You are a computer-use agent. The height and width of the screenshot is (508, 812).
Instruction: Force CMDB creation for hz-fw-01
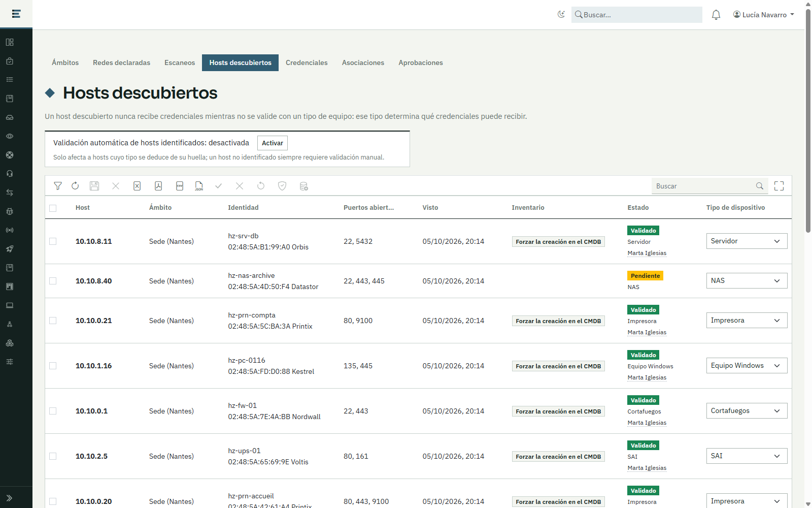tap(558, 411)
